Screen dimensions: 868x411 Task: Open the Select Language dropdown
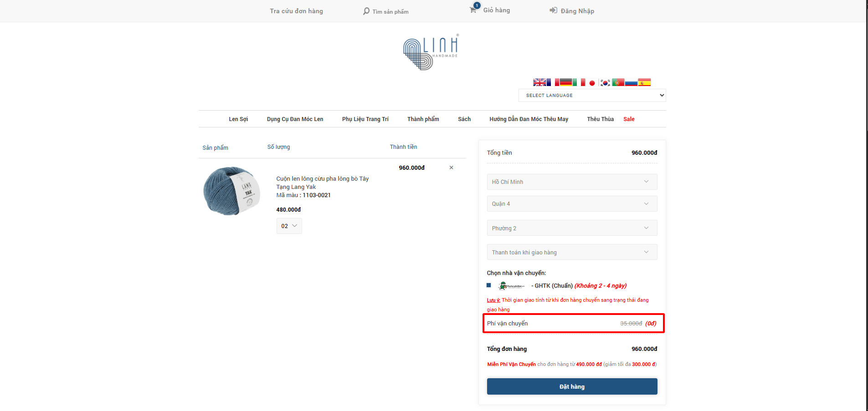click(592, 96)
